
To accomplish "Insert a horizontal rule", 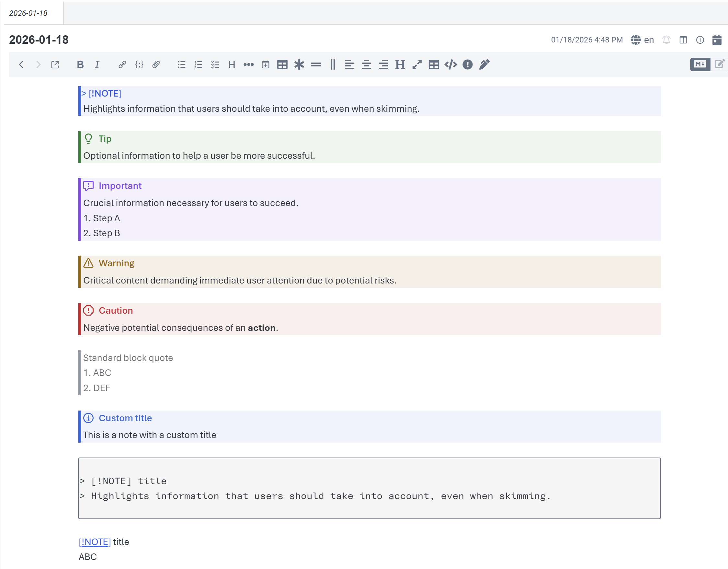I will (x=316, y=64).
